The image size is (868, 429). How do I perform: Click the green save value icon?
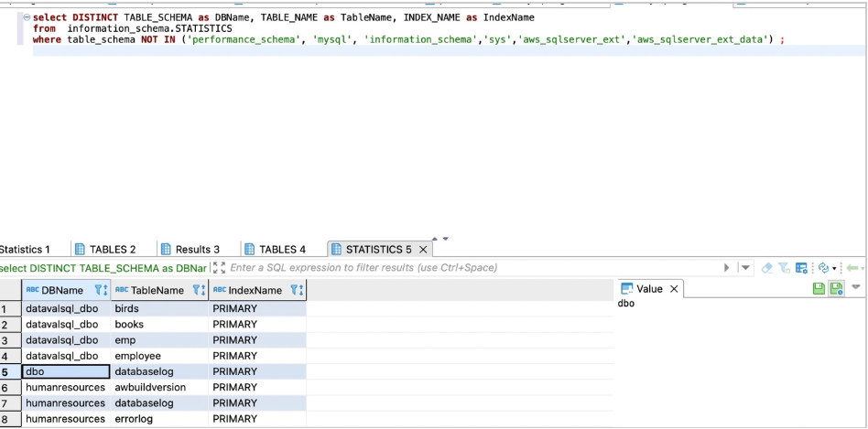point(819,288)
